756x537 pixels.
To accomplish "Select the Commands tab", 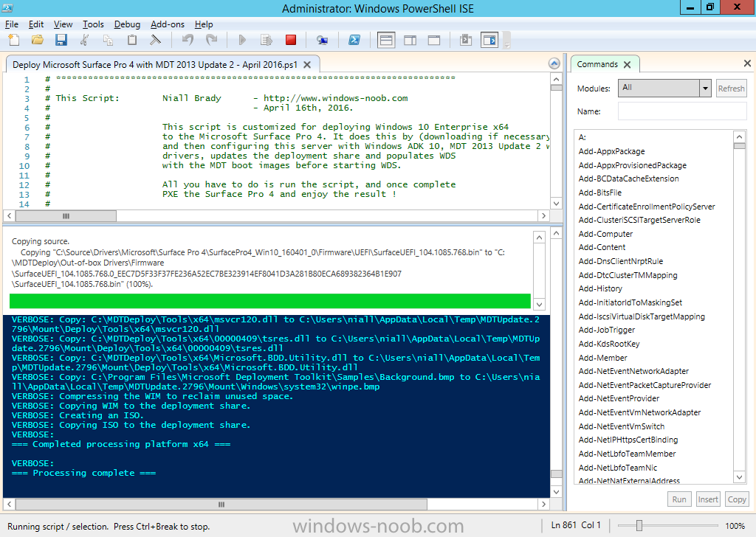I will click(x=597, y=64).
